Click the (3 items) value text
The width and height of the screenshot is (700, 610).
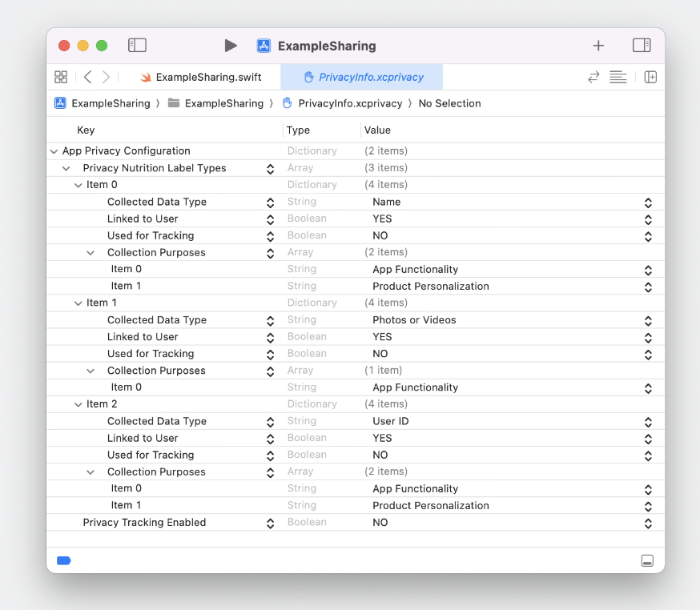(x=386, y=168)
